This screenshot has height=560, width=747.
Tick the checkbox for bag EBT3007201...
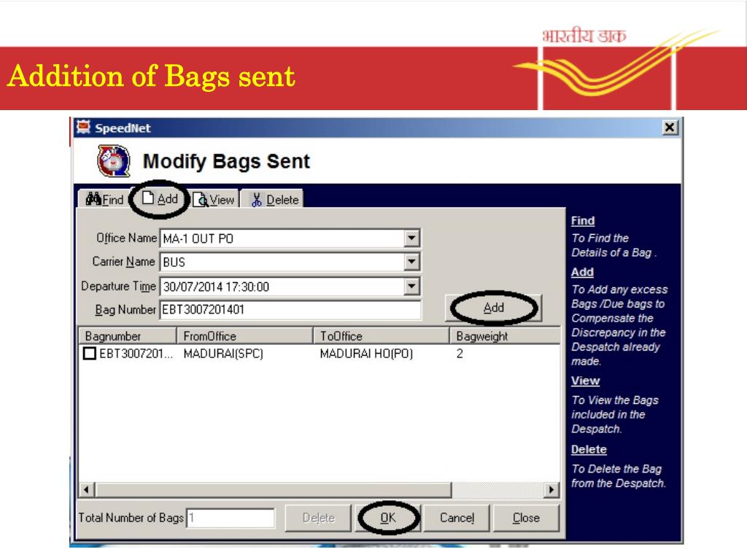(x=90, y=354)
